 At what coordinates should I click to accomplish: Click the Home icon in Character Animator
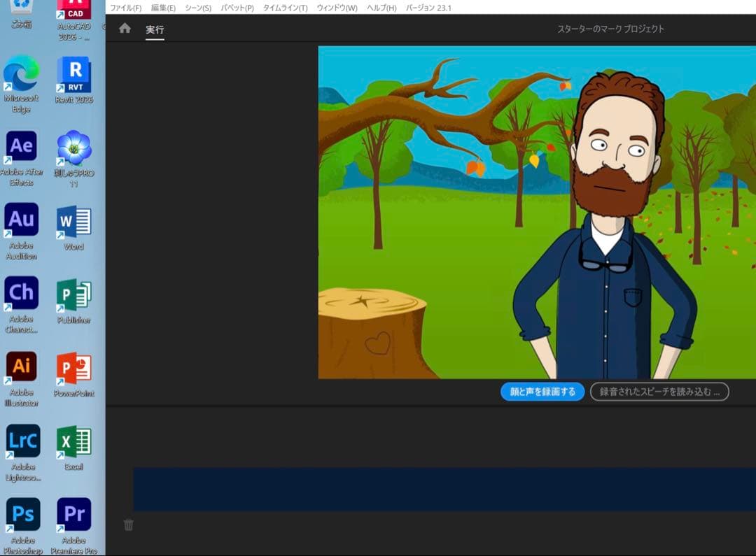coord(125,29)
